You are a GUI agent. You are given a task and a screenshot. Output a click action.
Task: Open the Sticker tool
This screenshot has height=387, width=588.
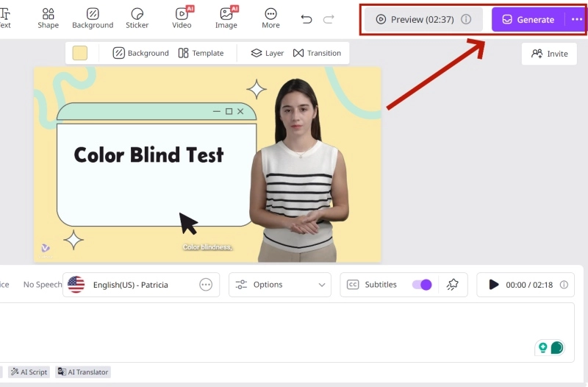coord(137,18)
